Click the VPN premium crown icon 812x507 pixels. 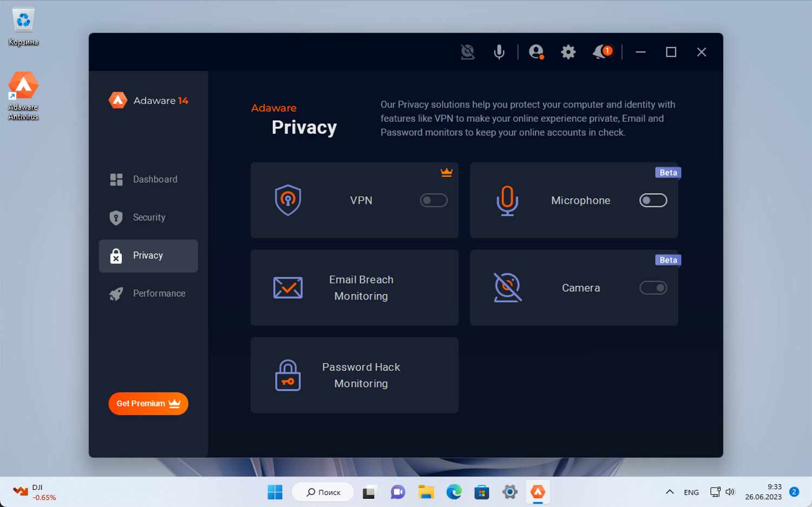pos(447,173)
